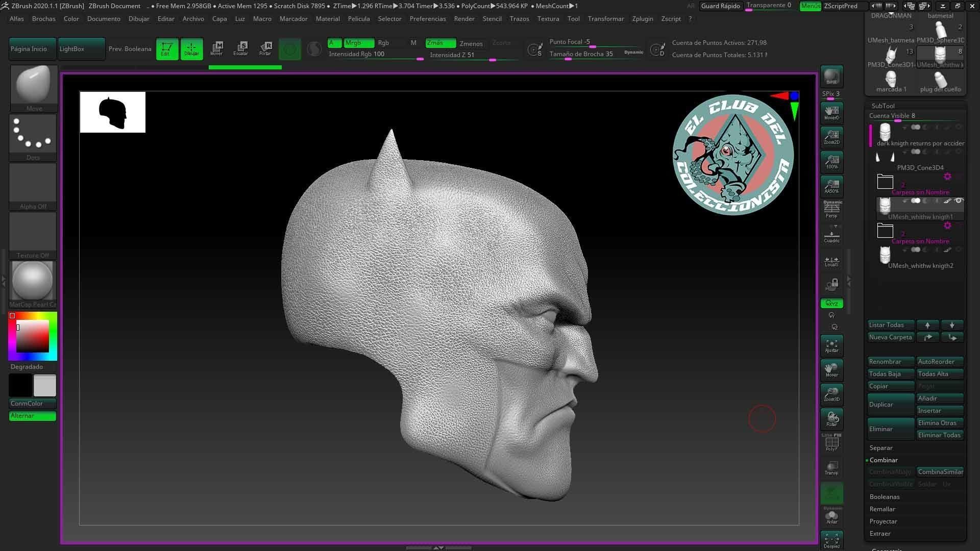This screenshot has width=980, height=551.
Task: Expand the Separar section
Action: pyautogui.click(x=880, y=448)
